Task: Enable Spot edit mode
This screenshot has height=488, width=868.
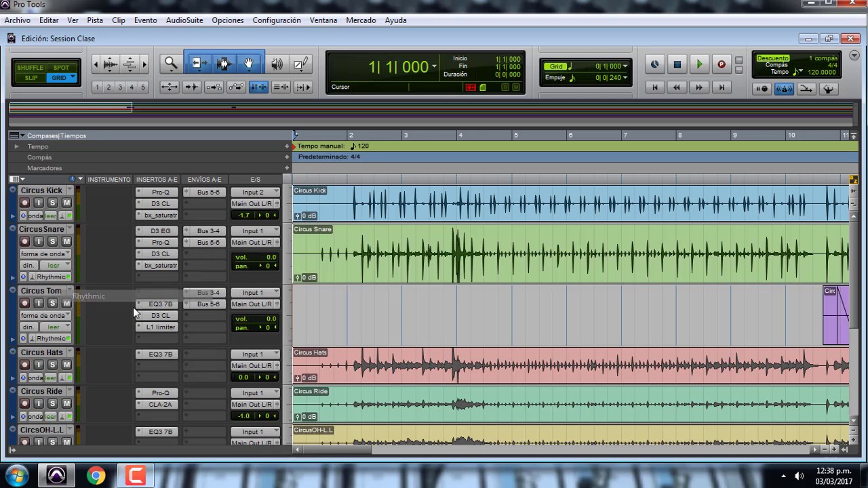Action: (x=61, y=68)
